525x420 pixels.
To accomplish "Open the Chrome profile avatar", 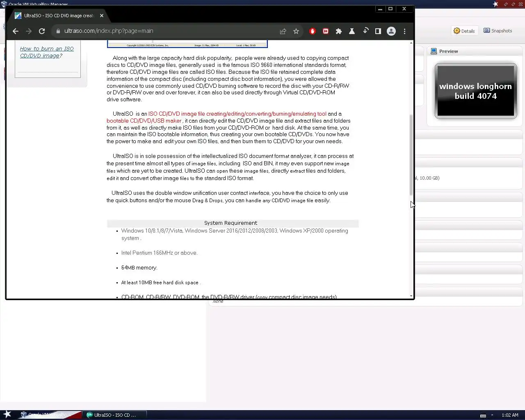I will coord(391,31).
